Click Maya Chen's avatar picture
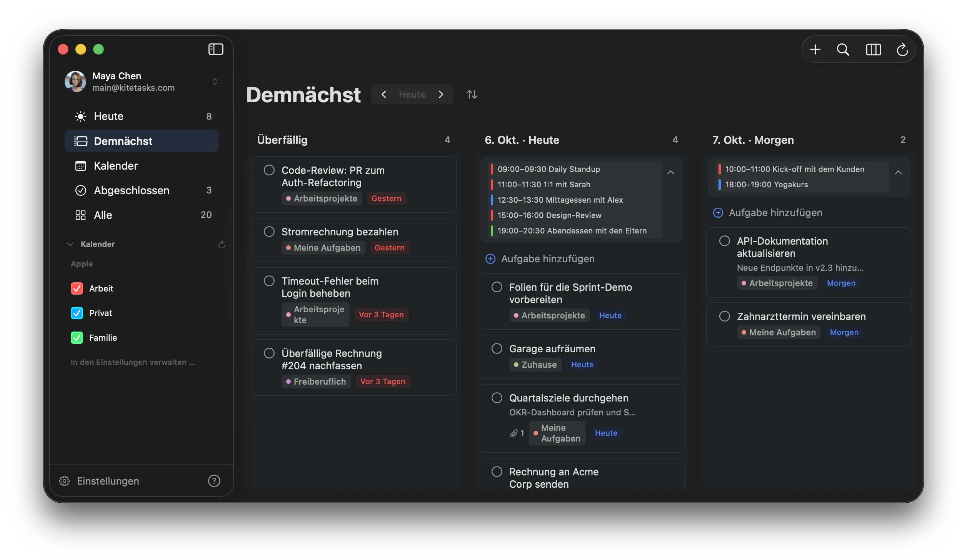Screen dimensions: 967x560 click(x=75, y=81)
